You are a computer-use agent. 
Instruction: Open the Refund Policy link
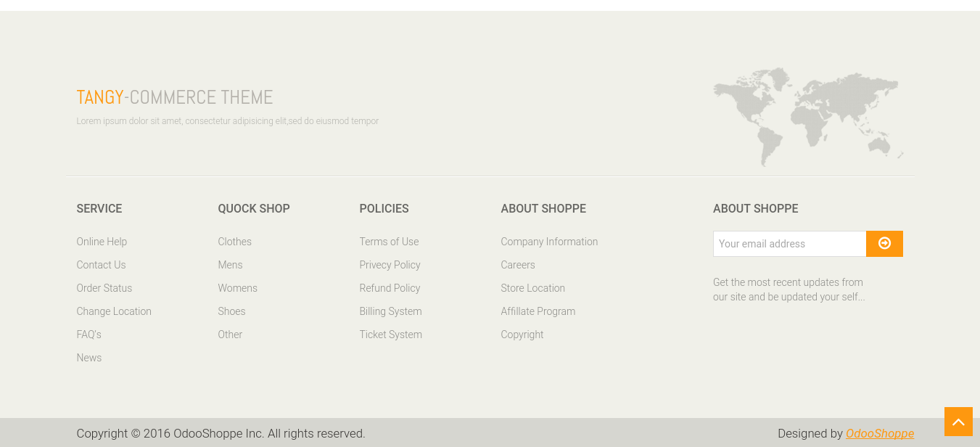coord(390,288)
